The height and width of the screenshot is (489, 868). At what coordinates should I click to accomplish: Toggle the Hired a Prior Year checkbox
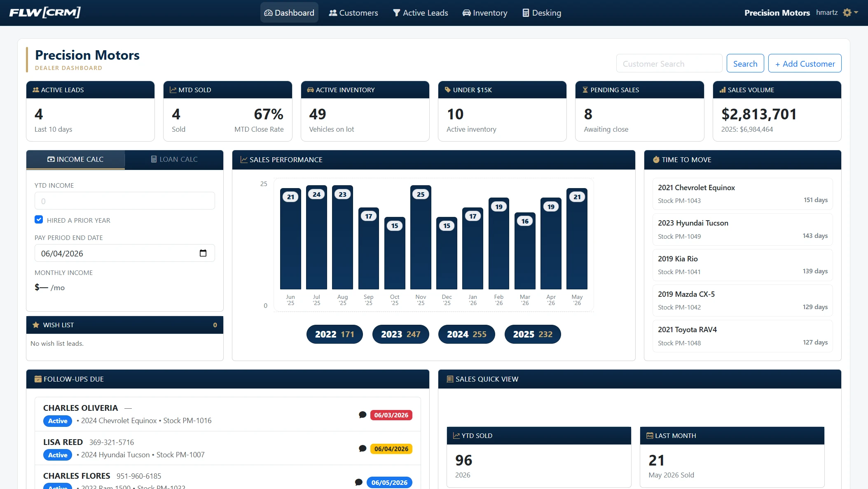click(x=39, y=220)
